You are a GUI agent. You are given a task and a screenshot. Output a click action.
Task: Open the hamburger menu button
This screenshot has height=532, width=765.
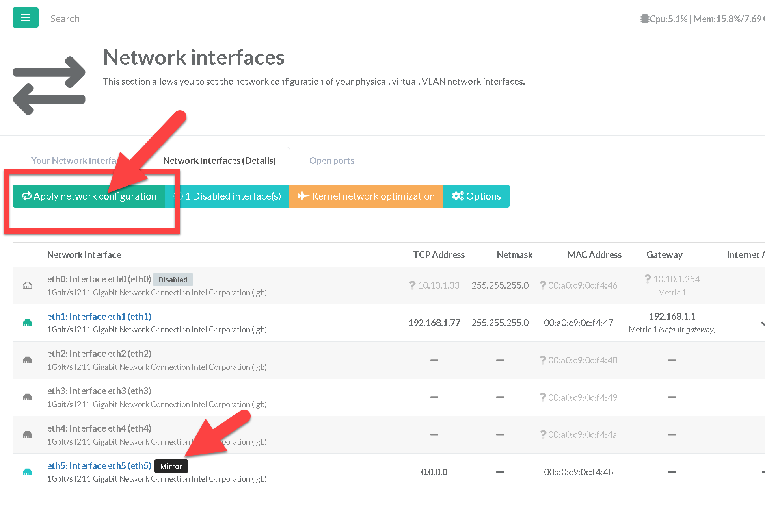click(x=25, y=18)
